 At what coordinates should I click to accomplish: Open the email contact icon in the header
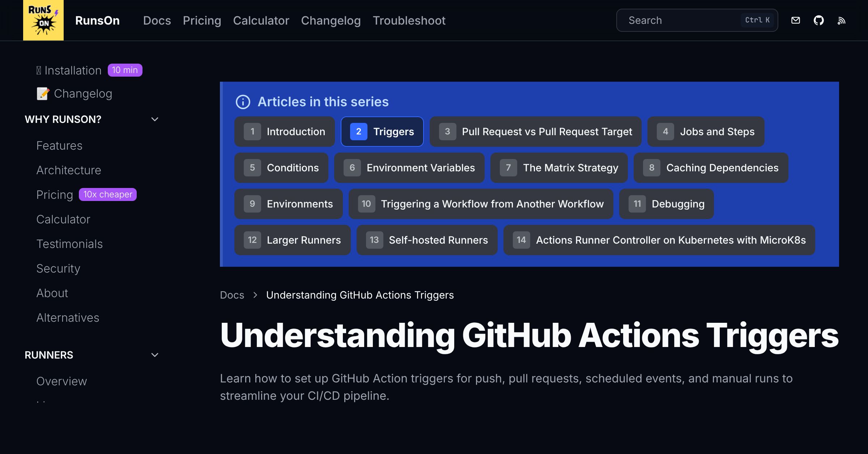coord(796,20)
